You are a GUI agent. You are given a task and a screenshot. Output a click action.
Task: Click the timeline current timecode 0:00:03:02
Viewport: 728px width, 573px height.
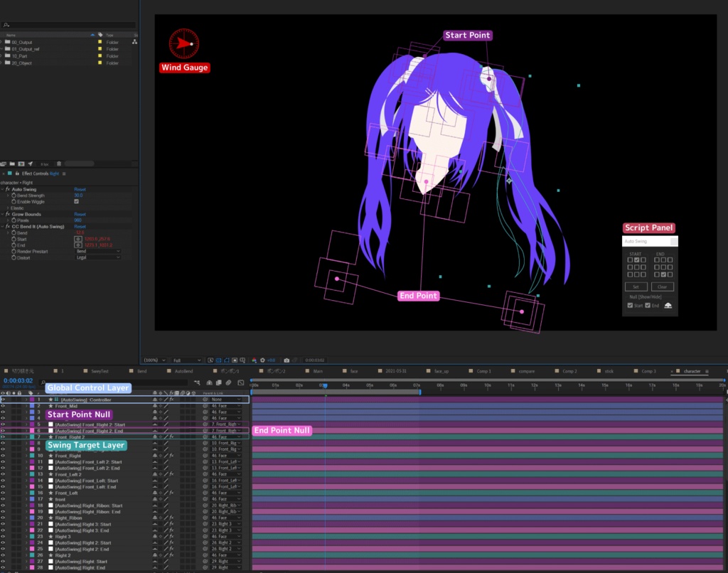click(x=18, y=381)
